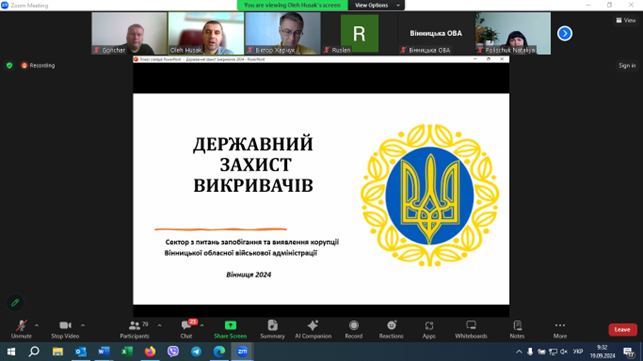
Task: Click the Recording indicator
Action: 38,65
